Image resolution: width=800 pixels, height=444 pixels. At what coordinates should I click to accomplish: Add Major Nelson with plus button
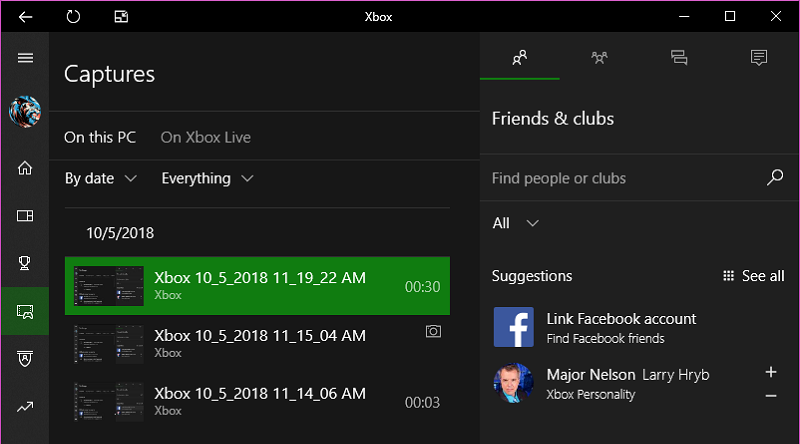(771, 372)
